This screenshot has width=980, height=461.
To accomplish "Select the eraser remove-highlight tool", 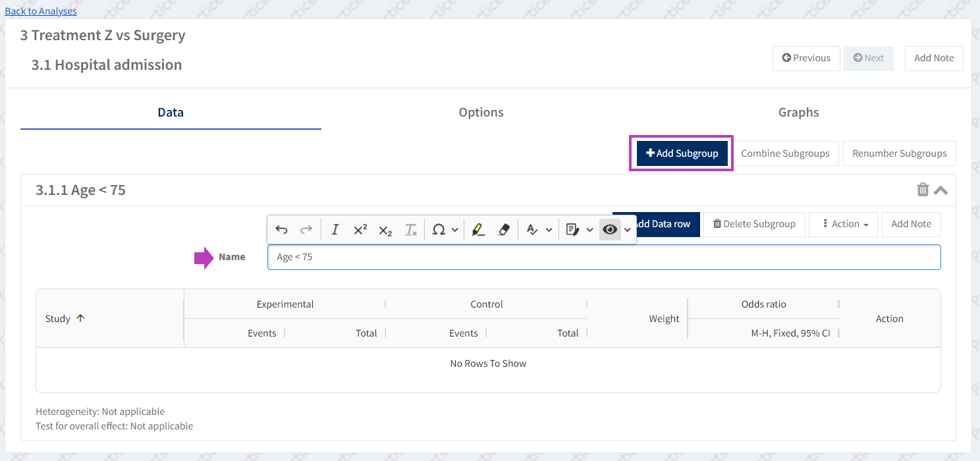I will [504, 230].
